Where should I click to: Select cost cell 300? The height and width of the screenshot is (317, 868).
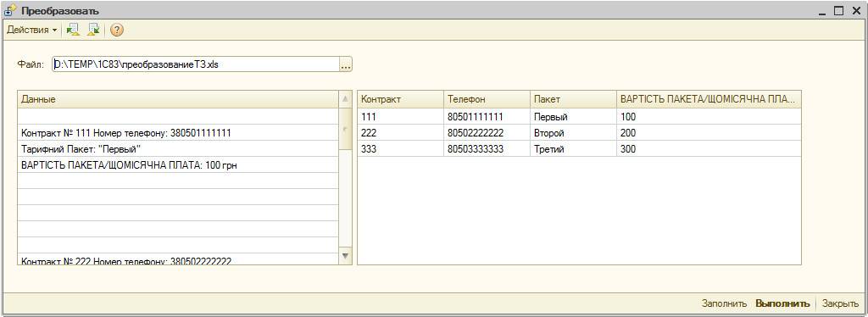point(709,149)
